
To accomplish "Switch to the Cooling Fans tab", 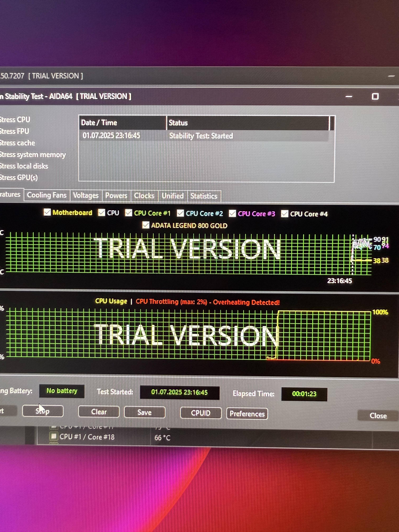I will (x=47, y=195).
